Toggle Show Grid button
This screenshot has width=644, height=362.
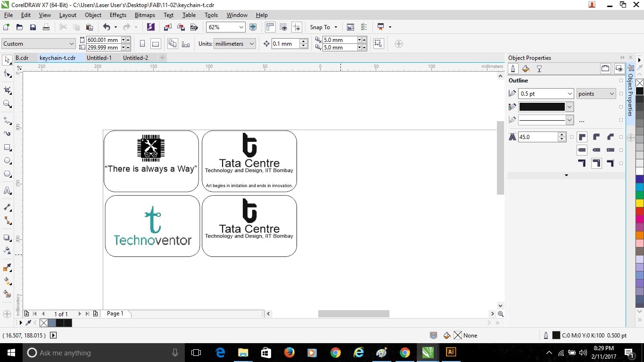pos(283,27)
